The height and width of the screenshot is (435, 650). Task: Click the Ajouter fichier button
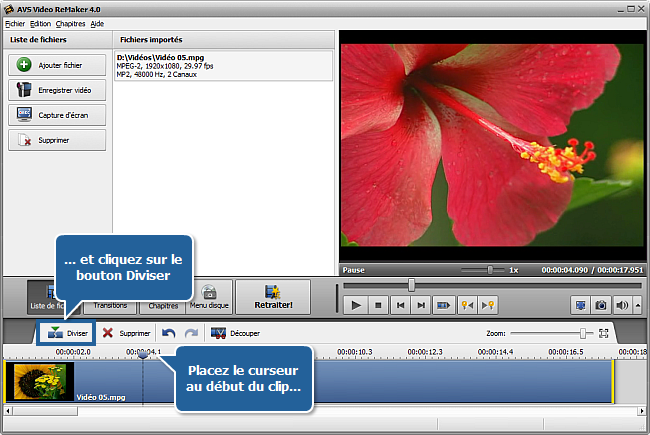[x=57, y=65]
